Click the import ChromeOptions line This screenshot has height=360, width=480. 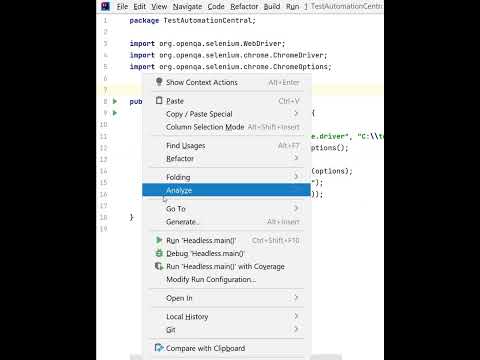230,67
